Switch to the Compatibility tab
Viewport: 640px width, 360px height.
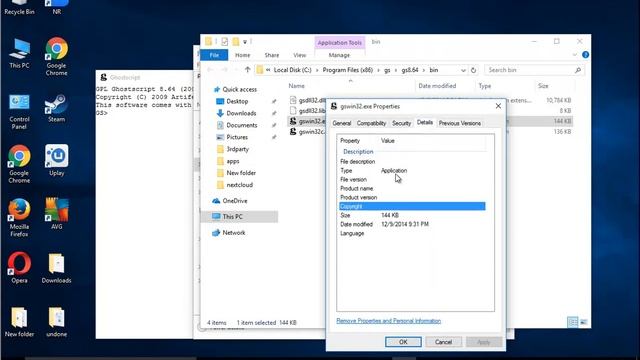point(371,123)
